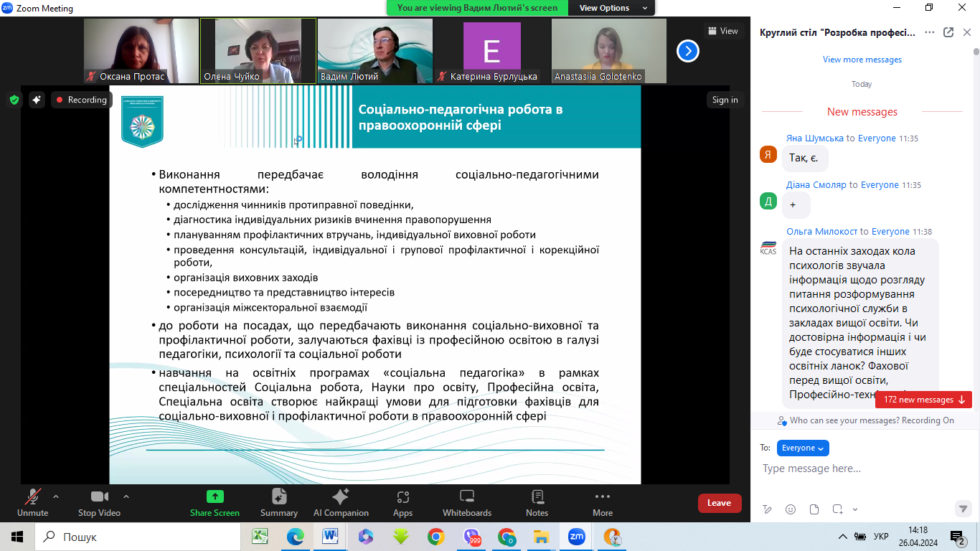Click the Summary icon in toolbar
980x551 pixels.
click(279, 502)
